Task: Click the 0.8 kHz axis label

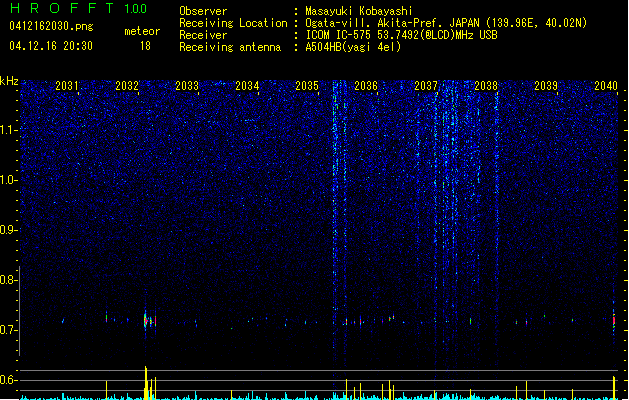Action: pyautogui.click(x=7, y=280)
